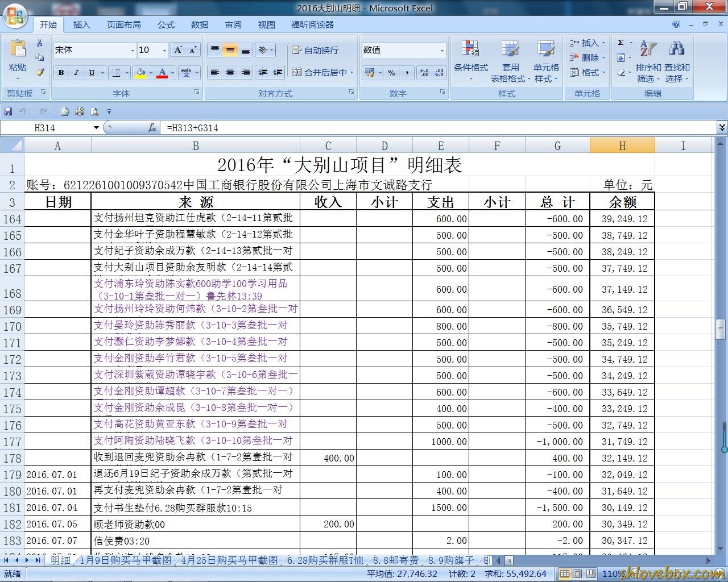Apply comma thousands separator style
Viewport: 728px width, 582px height.
[407, 73]
